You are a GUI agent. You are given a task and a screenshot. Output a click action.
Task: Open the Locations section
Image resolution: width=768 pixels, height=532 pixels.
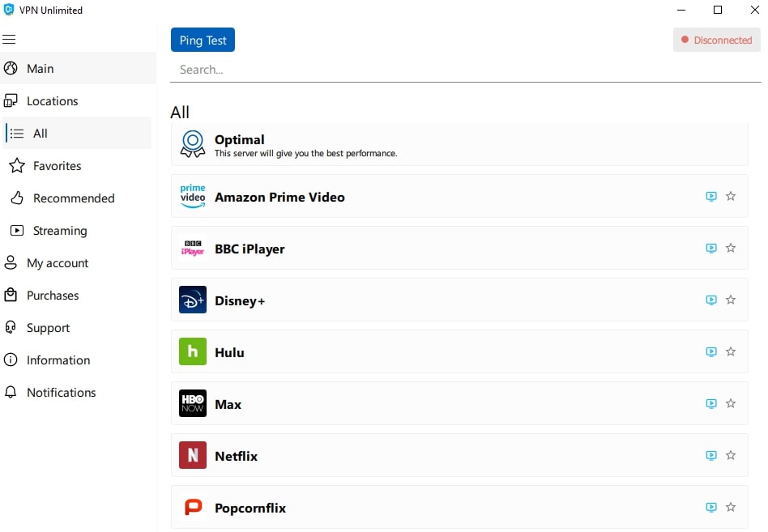click(x=79, y=101)
